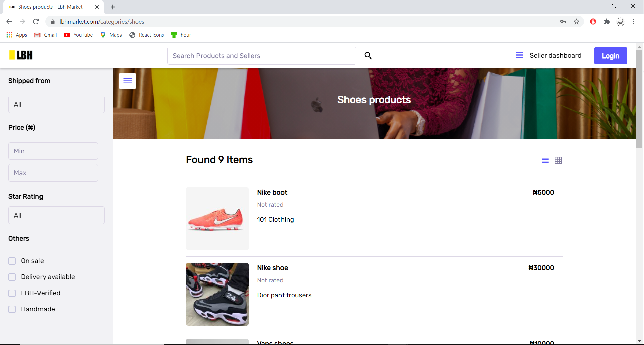Click the Login button
This screenshot has height=345, width=644.
pyautogui.click(x=611, y=56)
